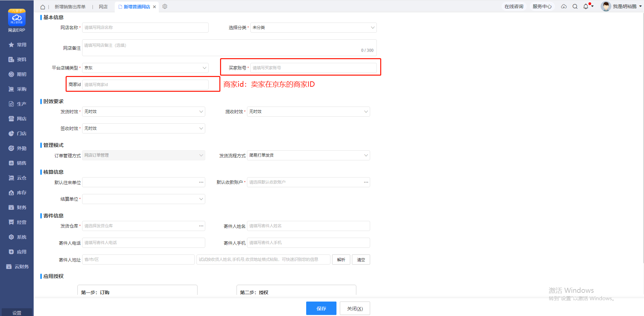Expand the 平台店铺类型 dropdown showing 京东
Screen dimensions: 644x316
click(x=145, y=68)
